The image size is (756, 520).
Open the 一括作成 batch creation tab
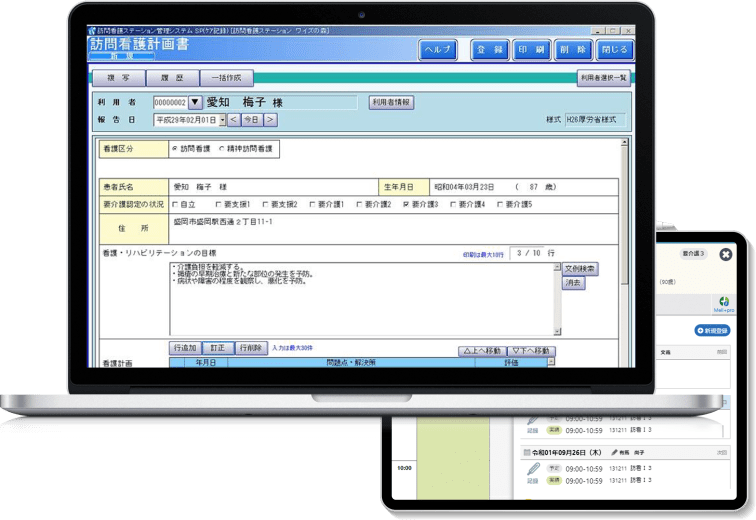226,78
